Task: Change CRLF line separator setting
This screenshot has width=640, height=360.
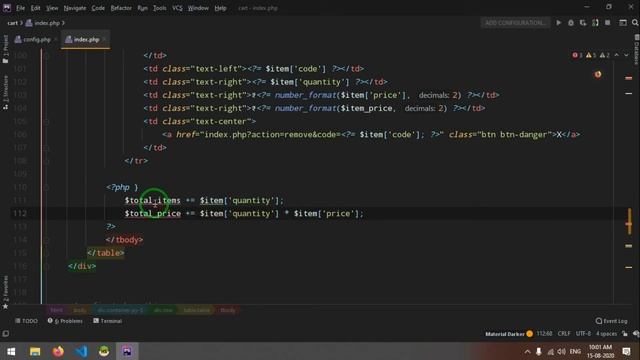Action: pos(564,333)
